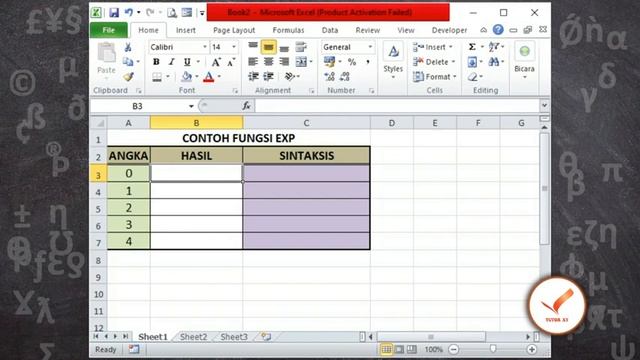Switch to Page Layout tab
This screenshot has width=640, height=360.
(x=234, y=30)
